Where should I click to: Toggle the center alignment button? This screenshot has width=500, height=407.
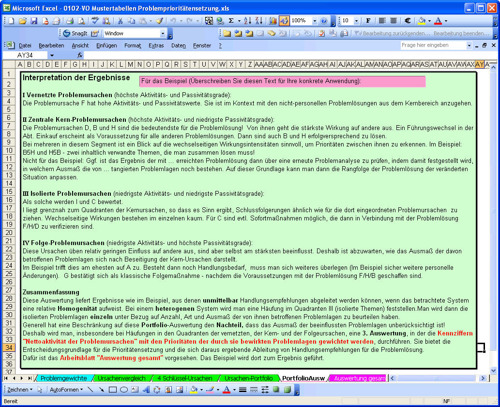pyautogui.click(x=393, y=21)
